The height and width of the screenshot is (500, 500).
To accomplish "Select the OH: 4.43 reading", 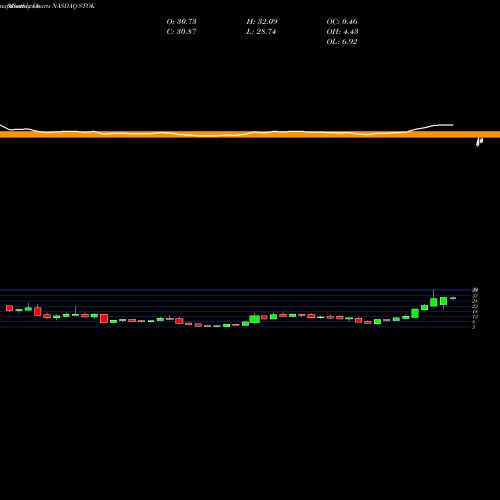I will pyautogui.click(x=342, y=32).
